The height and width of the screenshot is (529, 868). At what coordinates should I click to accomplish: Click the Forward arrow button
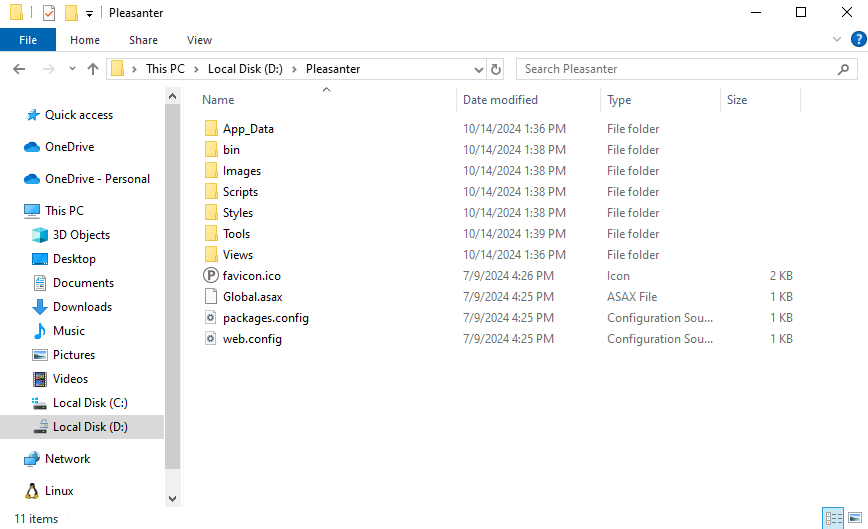[x=49, y=69]
